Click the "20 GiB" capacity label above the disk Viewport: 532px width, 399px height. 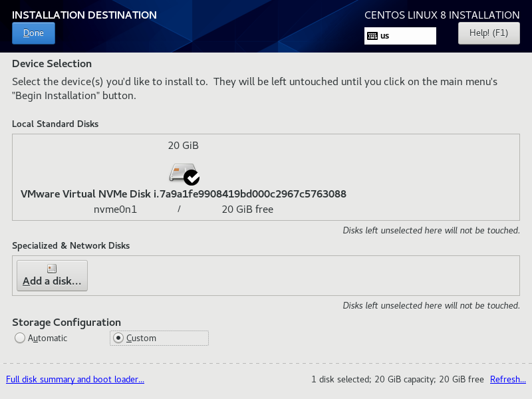[184, 146]
